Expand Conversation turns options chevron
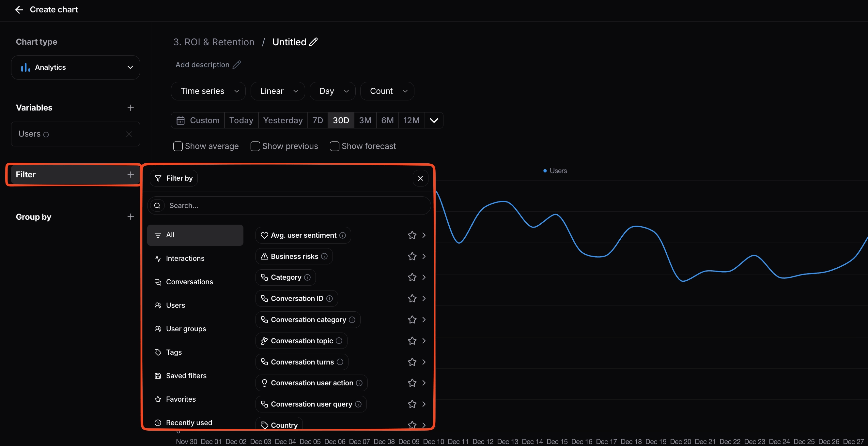Viewport: 868px width, 446px height. point(424,362)
